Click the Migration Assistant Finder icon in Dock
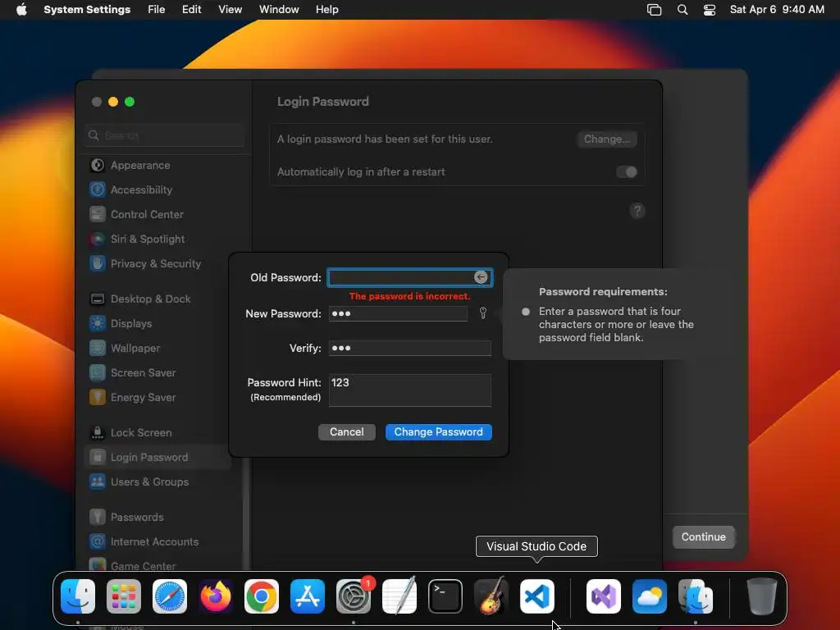This screenshot has width=840, height=630. [x=696, y=596]
